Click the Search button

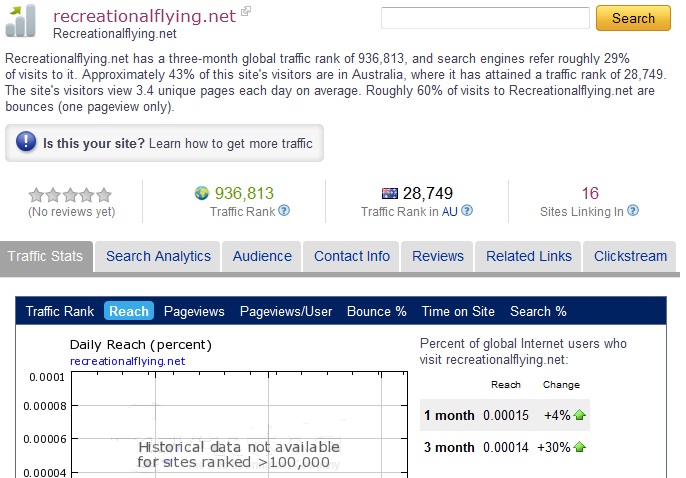[x=633, y=18]
